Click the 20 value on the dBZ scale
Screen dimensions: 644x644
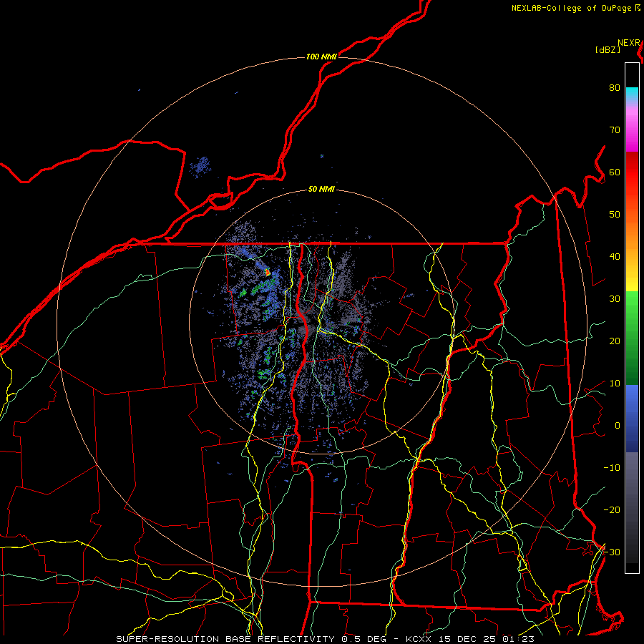pos(615,341)
